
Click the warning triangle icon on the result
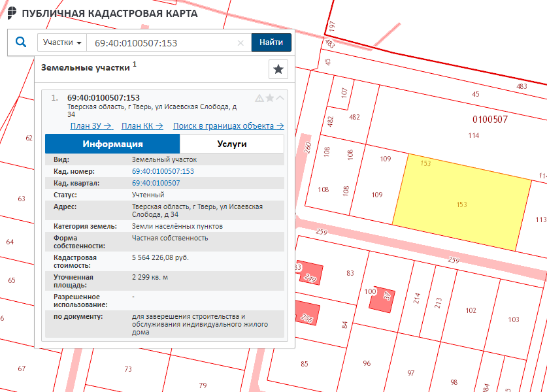(x=259, y=98)
